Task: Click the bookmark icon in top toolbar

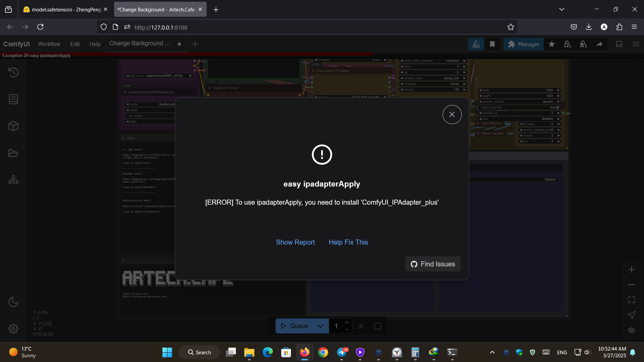Action: [x=492, y=44]
